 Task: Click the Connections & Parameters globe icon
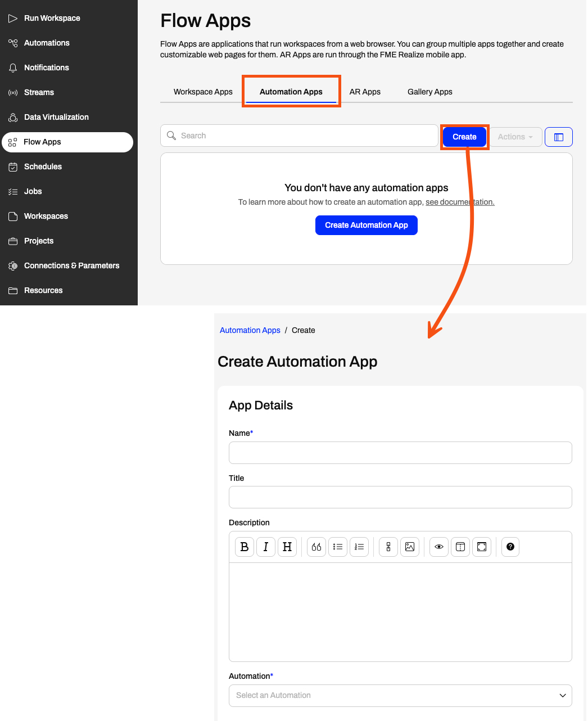pos(13,265)
